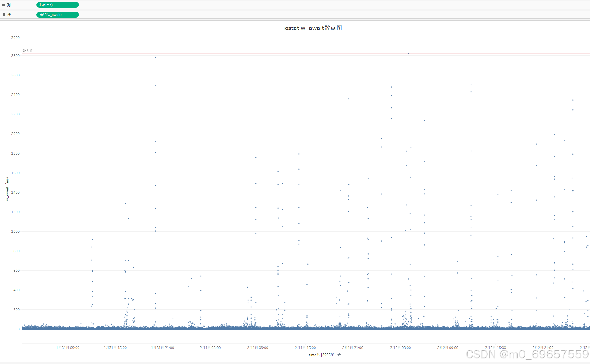This screenshot has height=364, width=590.
Task: Click the 1月31日 09:00 x-axis label
Action: point(68,348)
